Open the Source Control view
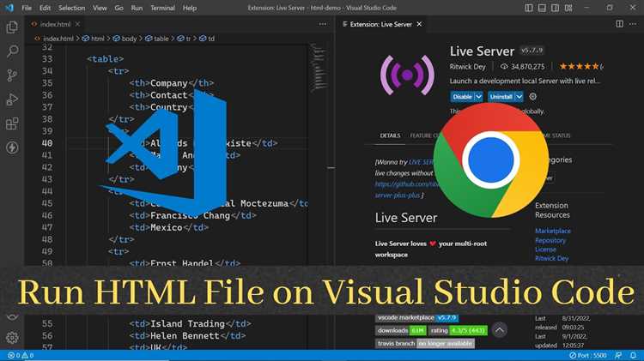The image size is (644, 361). click(12, 75)
